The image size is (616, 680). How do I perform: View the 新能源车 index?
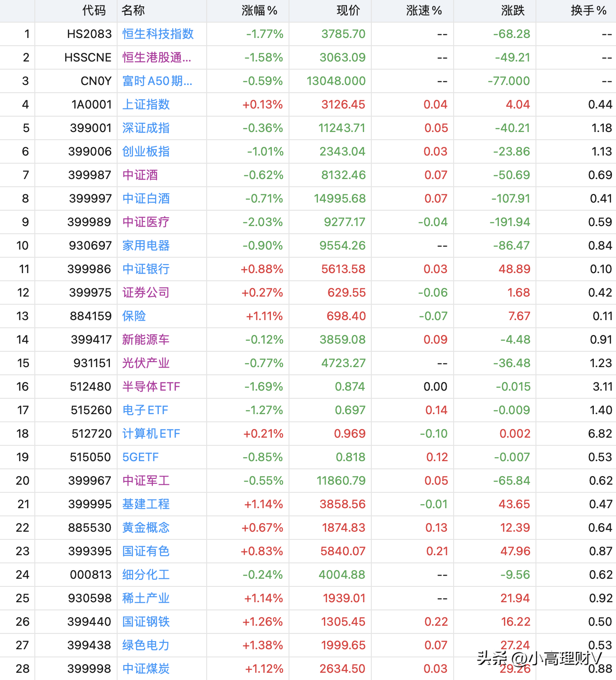145,340
